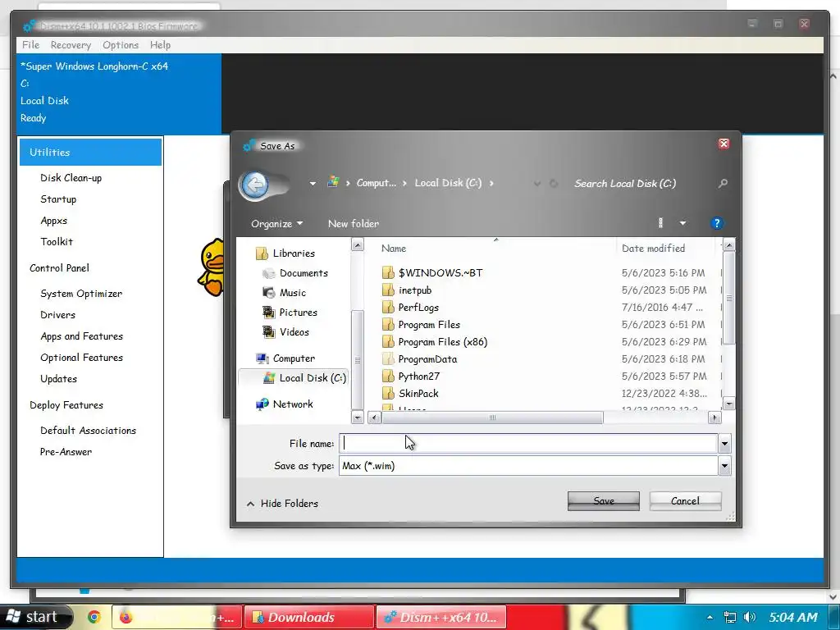Select Videos library in navigation pane
The width and height of the screenshot is (840, 630).
click(285, 332)
